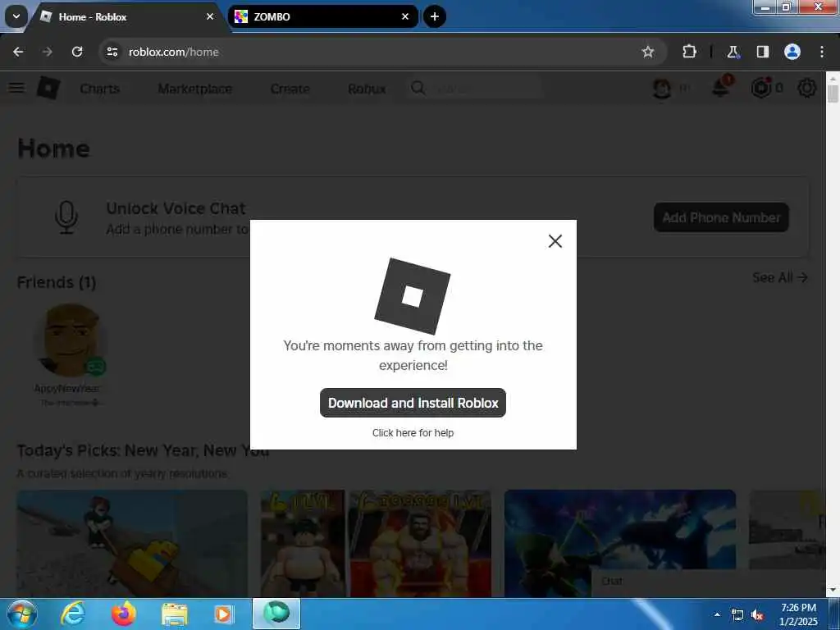Open Chrome Labs flask icon
Viewport: 840px width, 630px height.
click(733, 52)
